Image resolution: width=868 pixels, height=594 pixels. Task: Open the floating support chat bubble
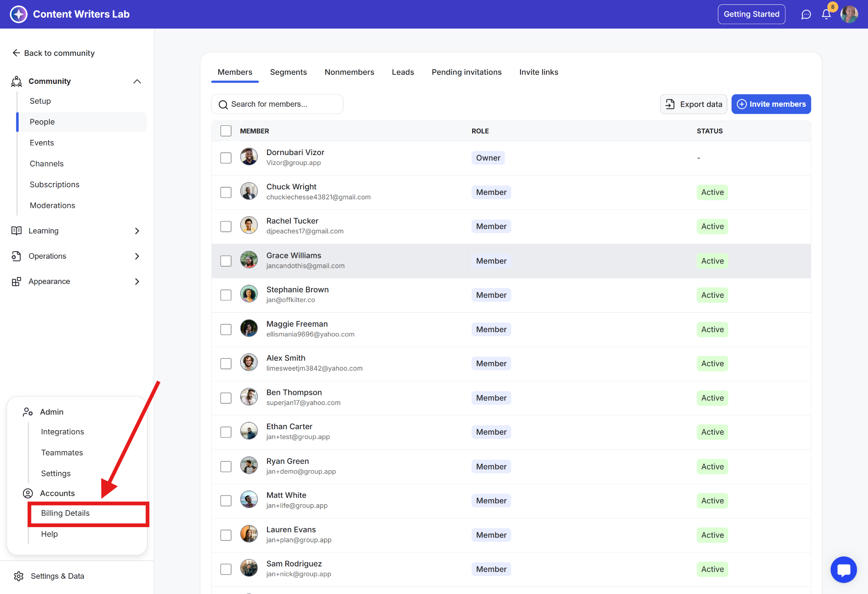(843, 569)
